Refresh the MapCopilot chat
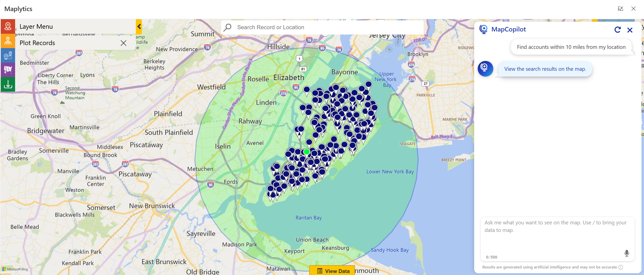The height and width of the screenshot is (275, 644). click(x=617, y=30)
